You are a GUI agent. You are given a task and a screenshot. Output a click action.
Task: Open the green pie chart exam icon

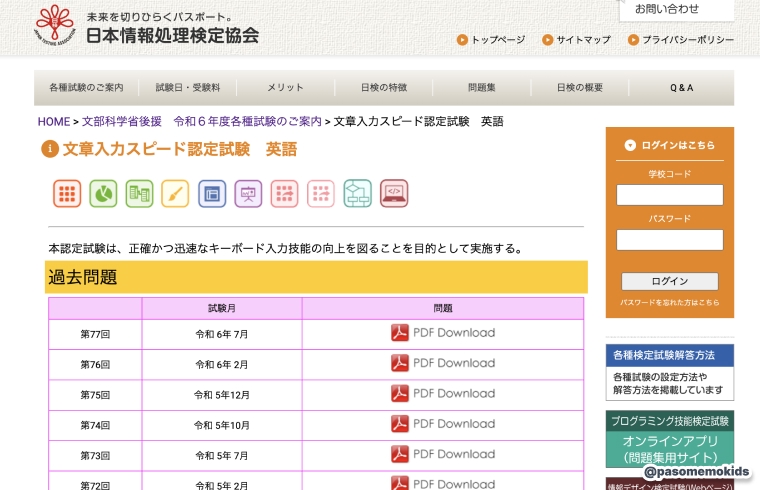click(x=103, y=193)
